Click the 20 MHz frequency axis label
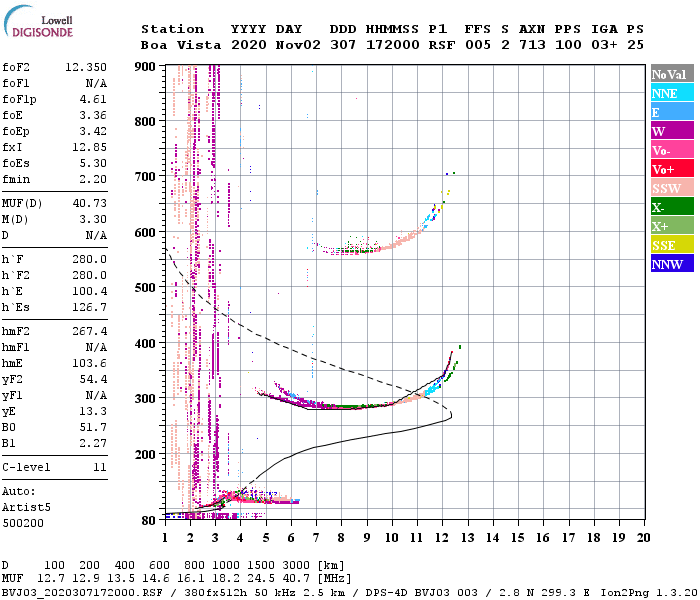Screen dimensions: 700x600 tap(644, 536)
